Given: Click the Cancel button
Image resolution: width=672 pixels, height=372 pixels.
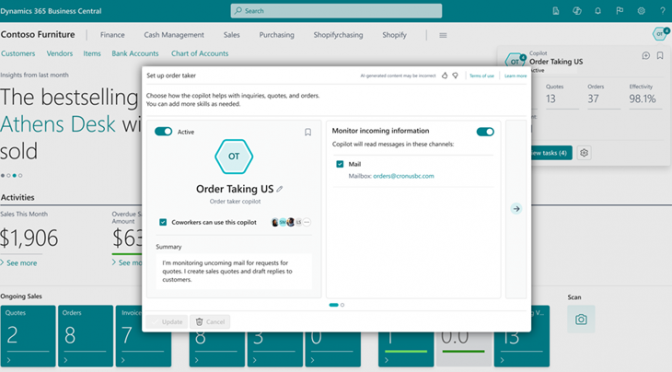Looking at the screenshot, I should [x=210, y=322].
